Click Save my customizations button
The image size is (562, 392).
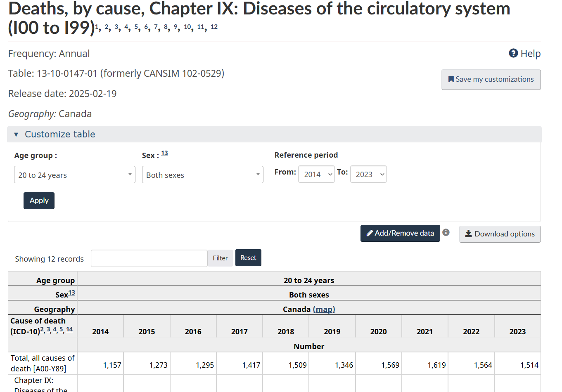pos(491,79)
